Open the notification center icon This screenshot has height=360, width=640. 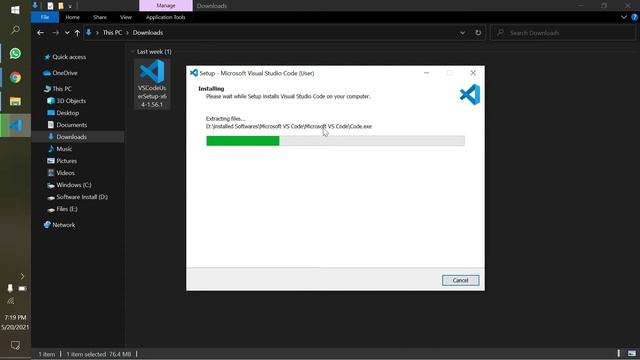pos(15,345)
